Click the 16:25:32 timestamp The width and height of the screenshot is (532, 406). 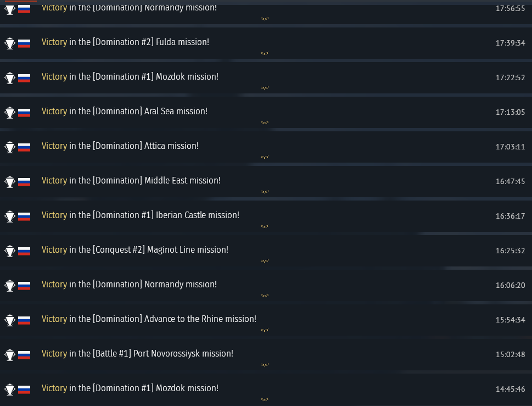[510, 251]
